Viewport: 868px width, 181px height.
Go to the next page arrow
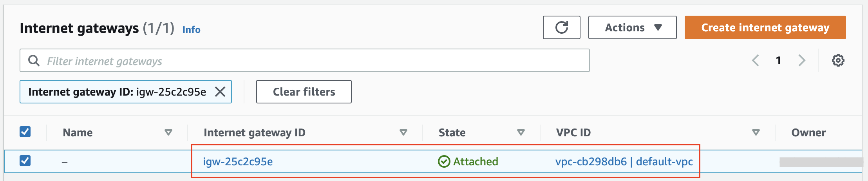click(802, 60)
